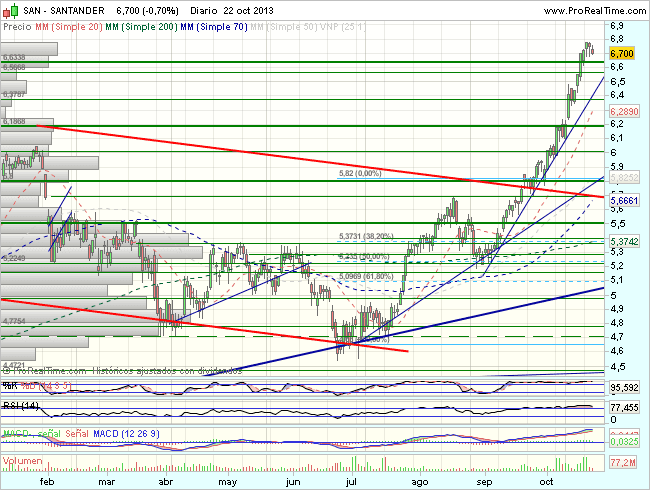The width and height of the screenshot is (650, 490).
Task: Click the 'jul' month on time axis
Action: 351,482
